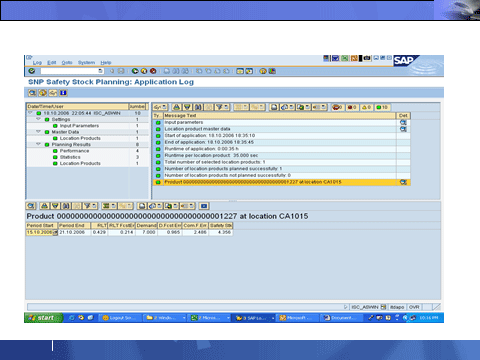
Task: Click the Sort ascending icon in lower toolbar
Action: [x=44, y=206]
